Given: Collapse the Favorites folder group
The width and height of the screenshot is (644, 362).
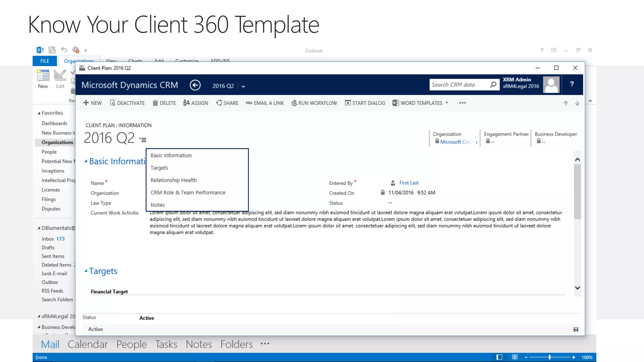Looking at the screenshot, I should click(x=39, y=113).
